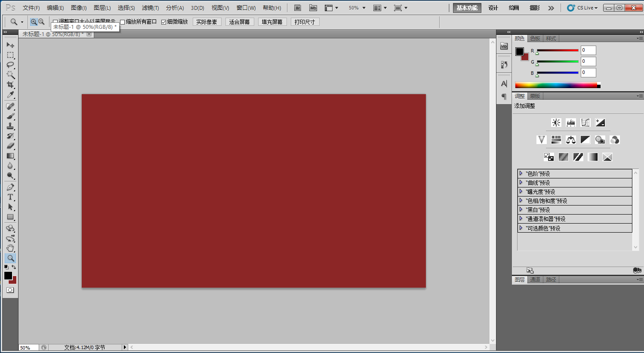The image size is (644, 353).
Task: Click the Levels adjustment icon
Action: pyautogui.click(x=571, y=123)
